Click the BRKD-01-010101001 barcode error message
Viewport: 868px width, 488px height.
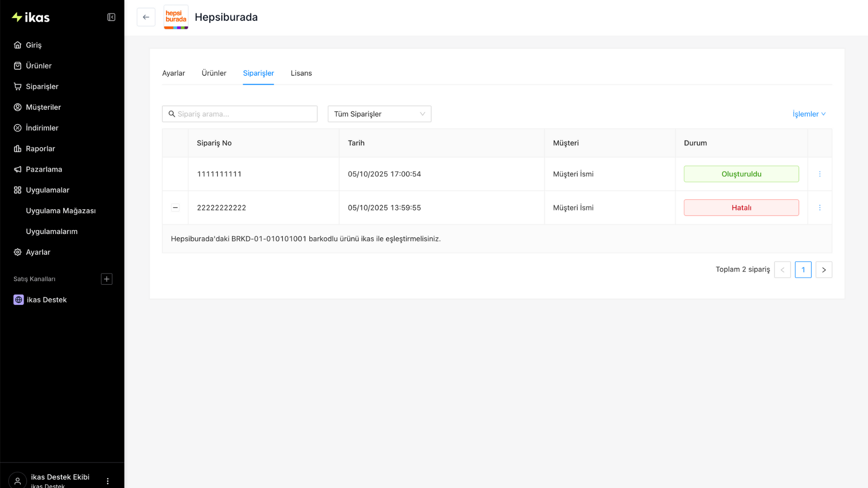click(x=306, y=239)
